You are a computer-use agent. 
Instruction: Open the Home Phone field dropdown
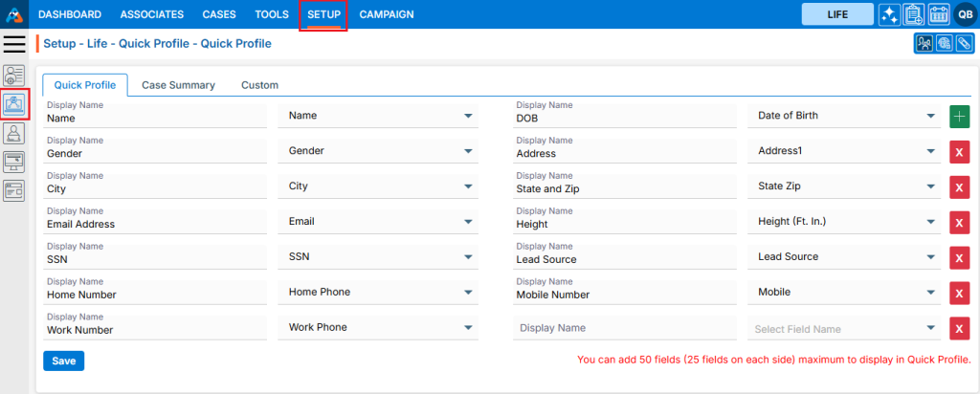pyautogui.click(x=468, y=293)
